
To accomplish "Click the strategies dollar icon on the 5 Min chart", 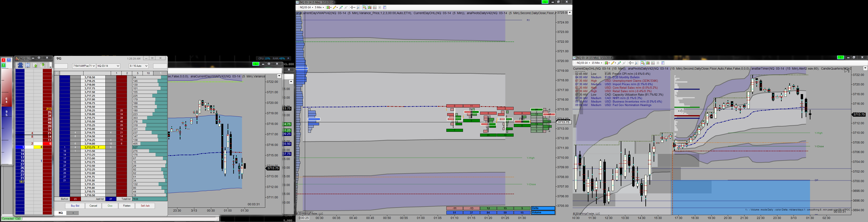I will tap(380, 7).
